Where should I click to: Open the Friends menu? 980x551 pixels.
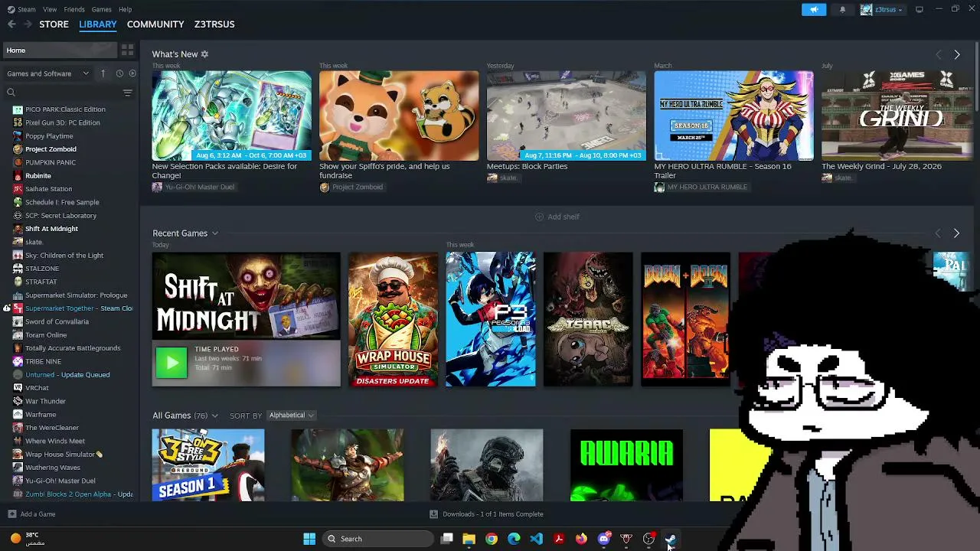pyautogui.click(x=74, y=9)
